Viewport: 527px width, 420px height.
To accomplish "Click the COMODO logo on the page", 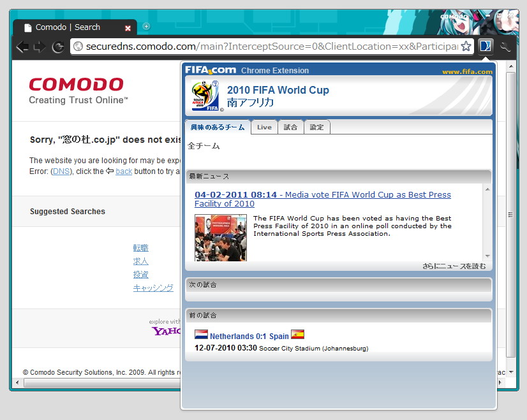I will tap(77, 84).
